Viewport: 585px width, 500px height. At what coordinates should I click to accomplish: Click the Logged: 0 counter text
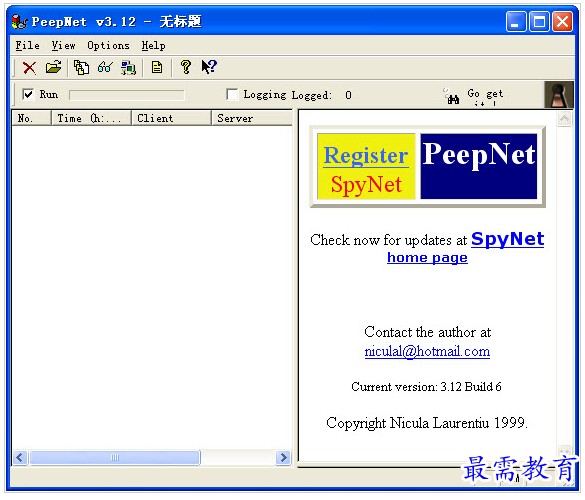(x=322, y=95)
